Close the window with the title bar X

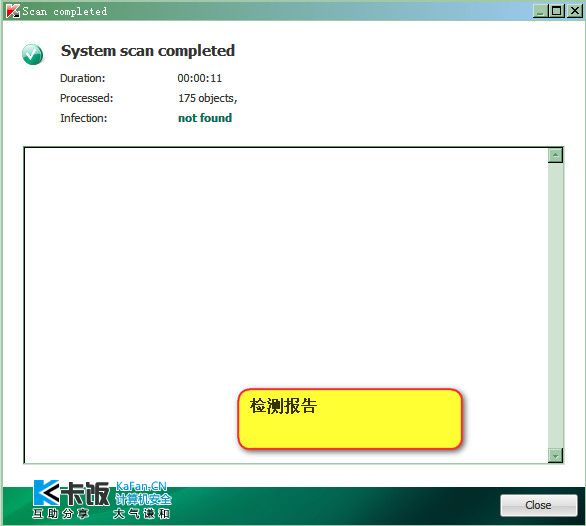pos(574,11)
